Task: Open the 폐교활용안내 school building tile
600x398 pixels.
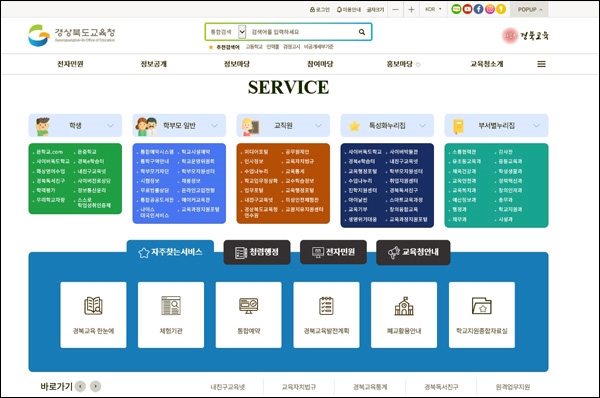Action: pyautogui.click(x=404, y=315)
